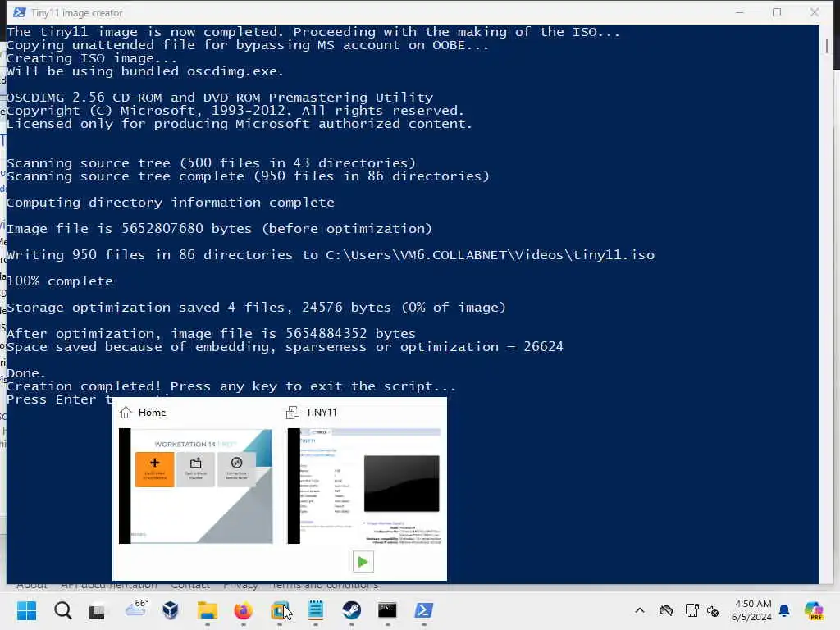Open the 4:50 AM clock and calendar
This screenshot has width=840, height=630.
[751, 610]
